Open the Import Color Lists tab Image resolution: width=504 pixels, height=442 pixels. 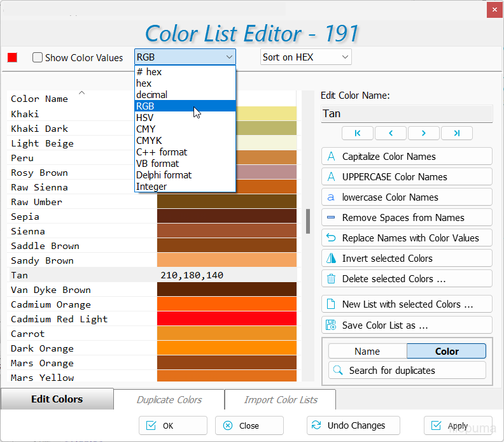click(281, 400)
